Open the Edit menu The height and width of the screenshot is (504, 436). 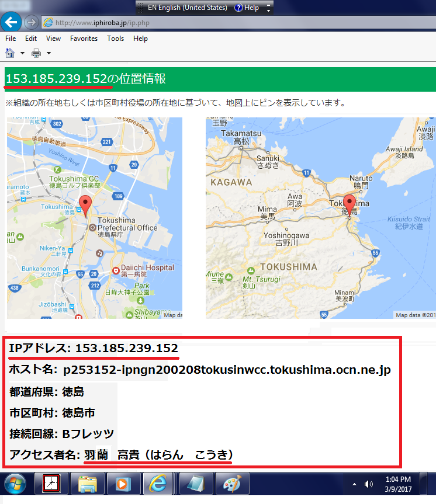tap(31, 39)
